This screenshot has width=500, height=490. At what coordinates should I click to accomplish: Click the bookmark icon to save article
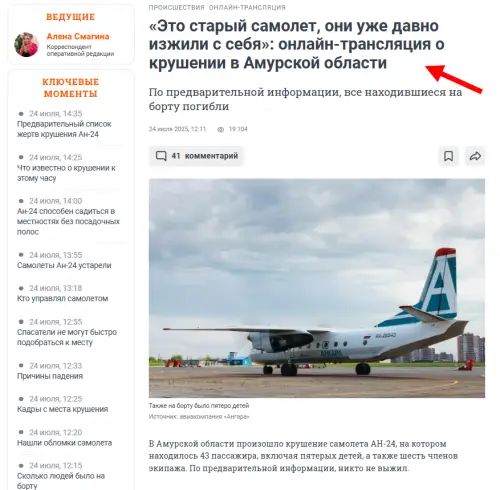point(448,156)
